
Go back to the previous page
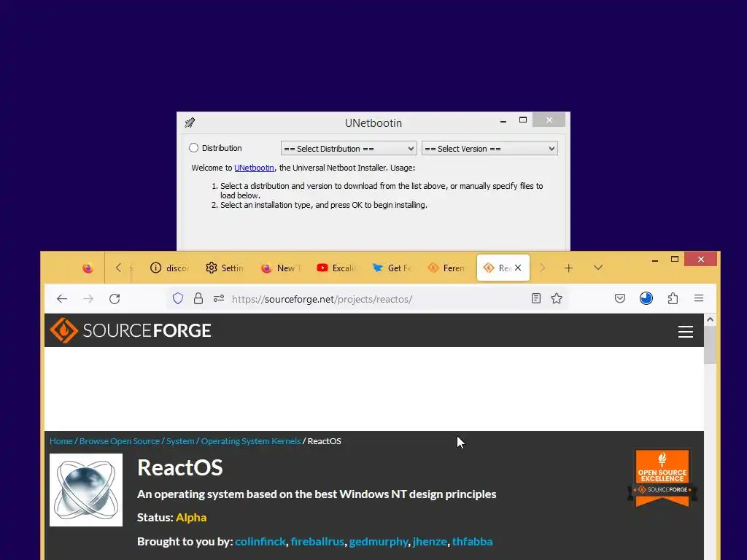click(62, 298)
